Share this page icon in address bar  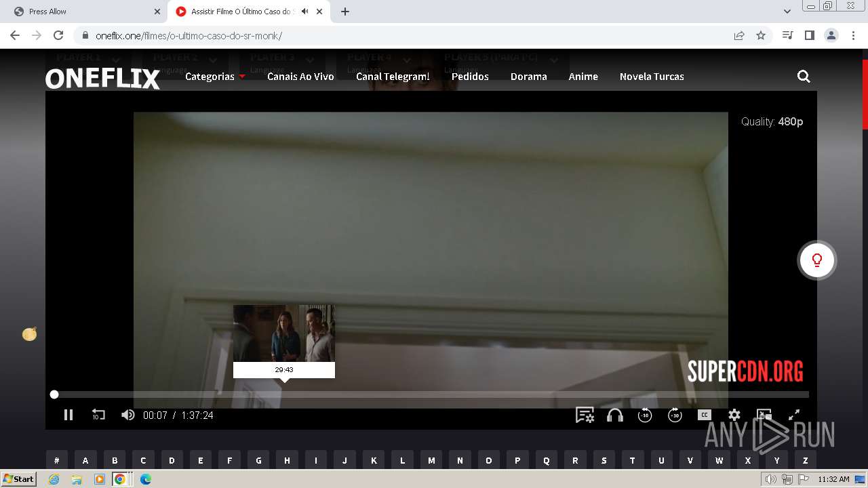coord(739,35)
